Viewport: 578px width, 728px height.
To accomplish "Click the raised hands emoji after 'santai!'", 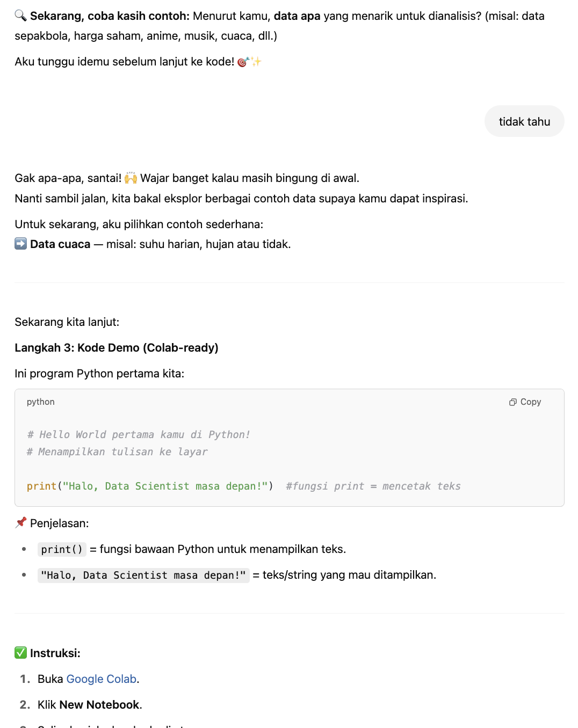I will coord(131,178).
